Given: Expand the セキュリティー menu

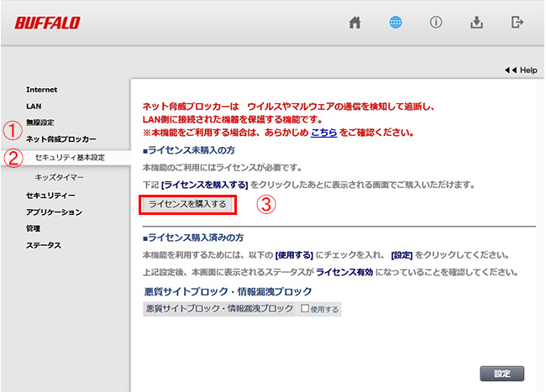Looking at the screenshot, I should (x=50, y=195).
